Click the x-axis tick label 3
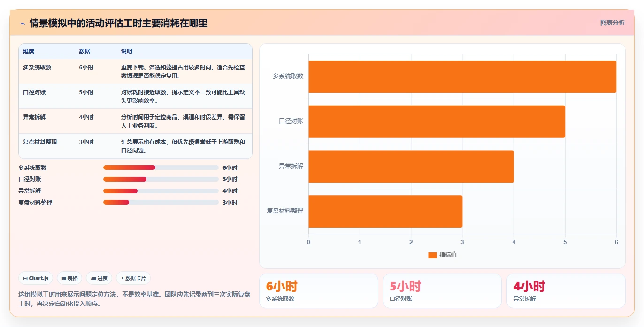The image size is (644, 327). (462, 243)
